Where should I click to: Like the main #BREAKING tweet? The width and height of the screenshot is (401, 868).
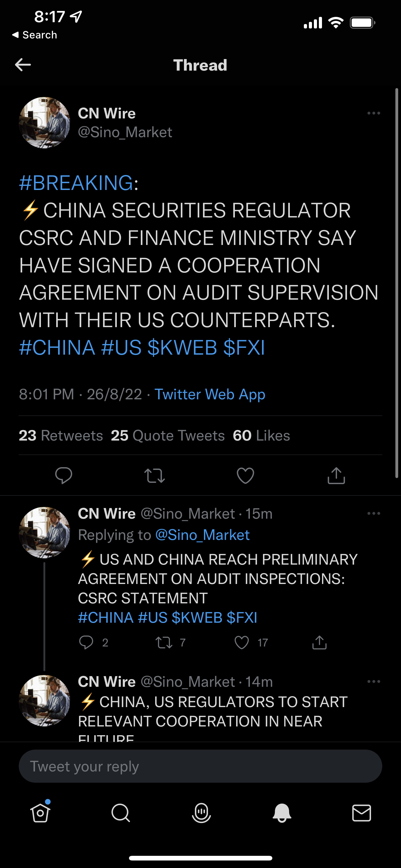pyautogui.click(x=245, y=476)
